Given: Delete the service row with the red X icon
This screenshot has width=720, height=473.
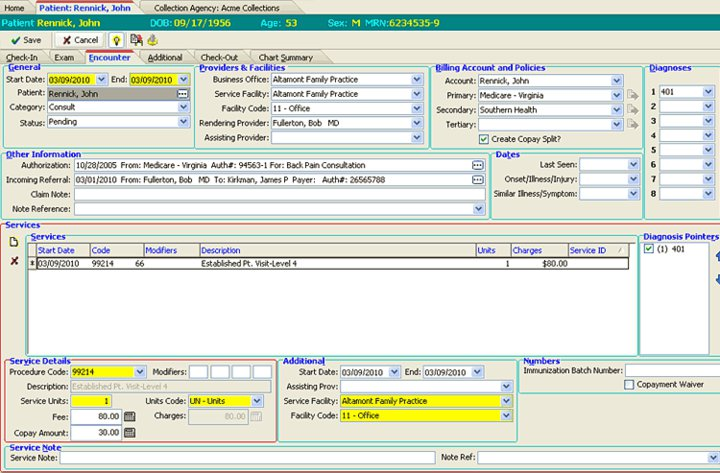Looking at the screenshot, I should coord(14,261).
